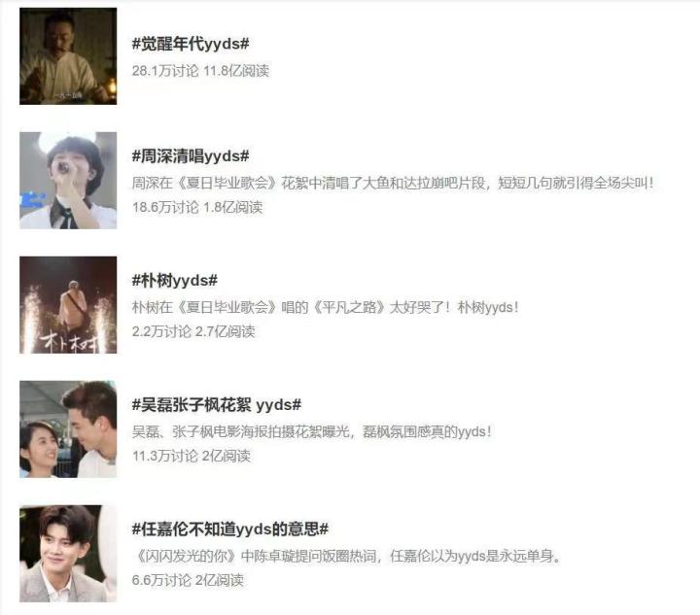This screenshot has width=700, height=615.
Task: Open the #朴树yyds# topic title
Action: click(175, 281)
